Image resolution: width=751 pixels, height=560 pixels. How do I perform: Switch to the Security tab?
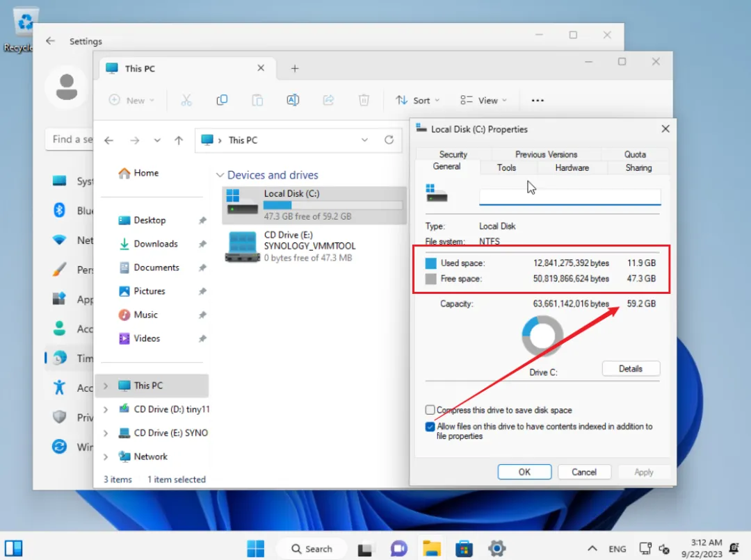453,154
